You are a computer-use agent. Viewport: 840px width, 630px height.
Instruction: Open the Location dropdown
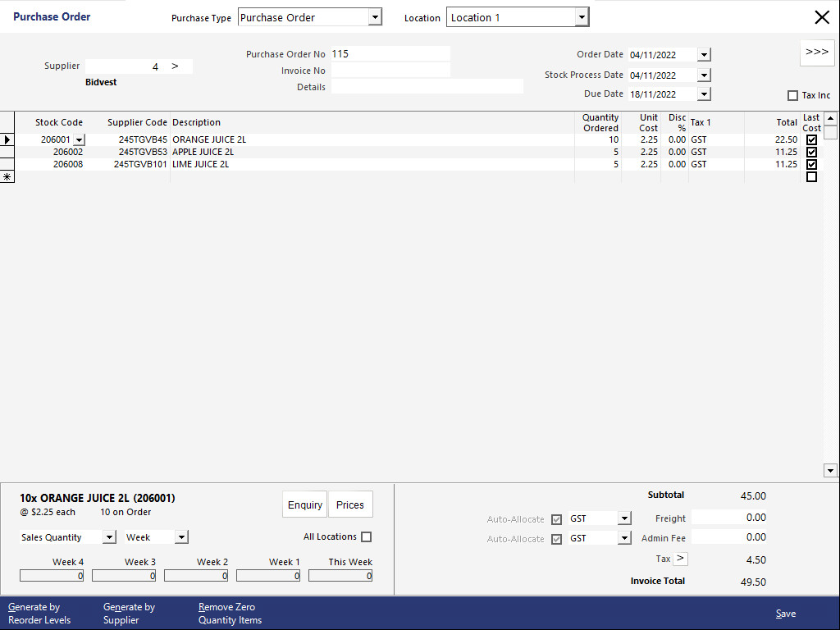582,16
